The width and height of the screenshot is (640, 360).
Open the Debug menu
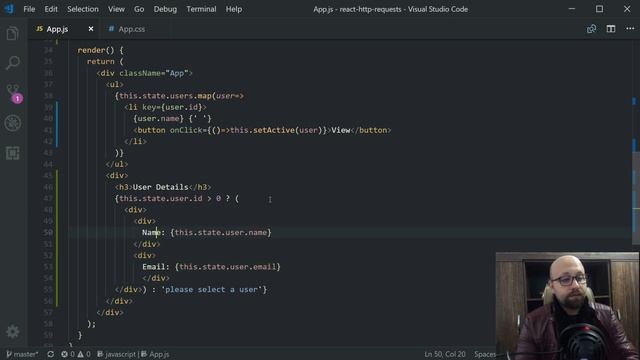coord(165,9)
